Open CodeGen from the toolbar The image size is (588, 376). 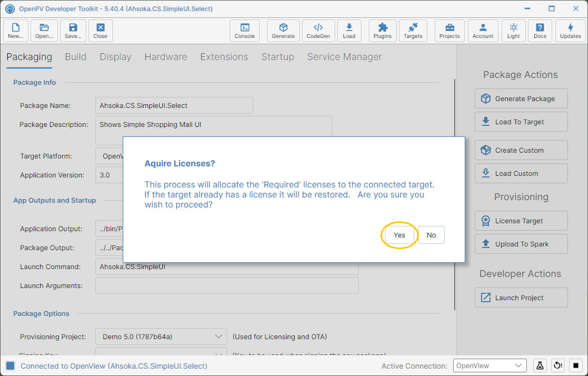click(x=318, y=31)
